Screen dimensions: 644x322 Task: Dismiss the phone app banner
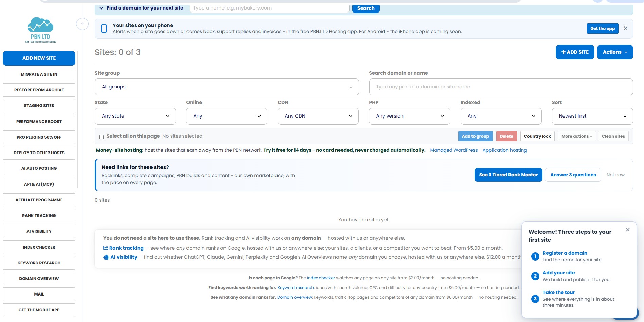click(626, 28)
